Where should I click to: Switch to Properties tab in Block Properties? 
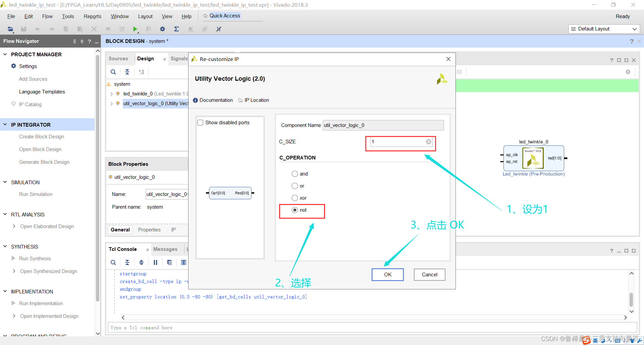click(149, 230)
